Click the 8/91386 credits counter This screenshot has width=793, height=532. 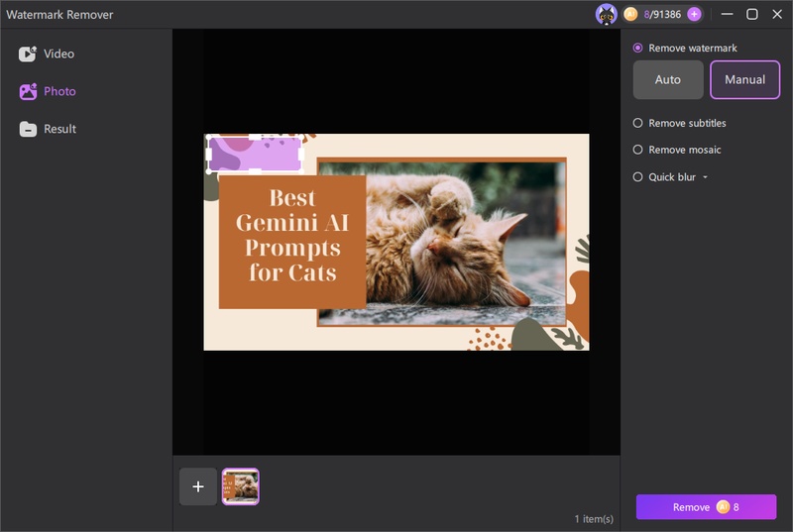[662, 14]
